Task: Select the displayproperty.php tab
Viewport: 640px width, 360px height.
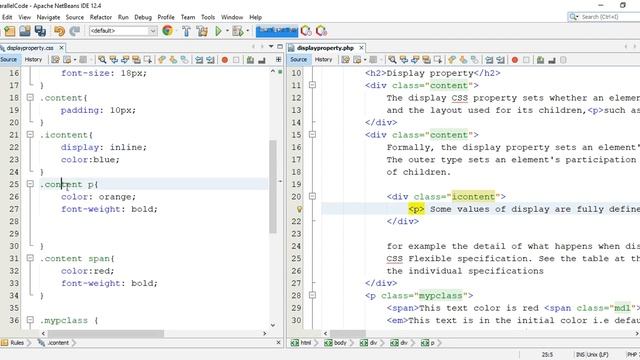Action: tap(325, 48)
